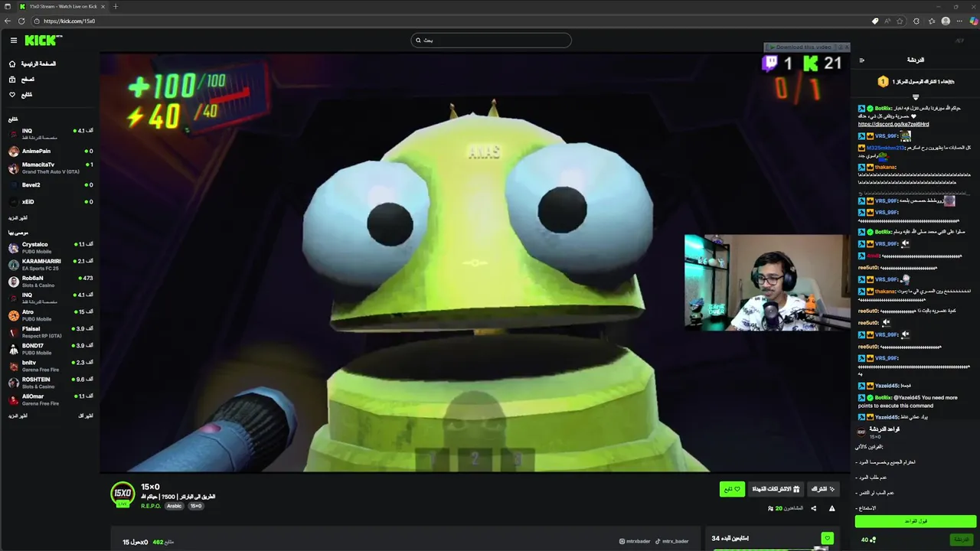Image resolution: width=980 pixels, height=551 pixels.
Task: Open the browser extensions icon in toolbar
Action: (x=916, y=21)
